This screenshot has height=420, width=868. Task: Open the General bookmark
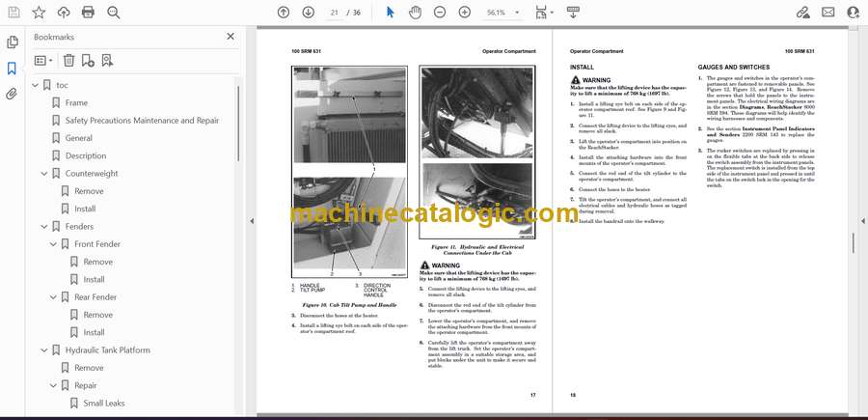coord(79,138)
